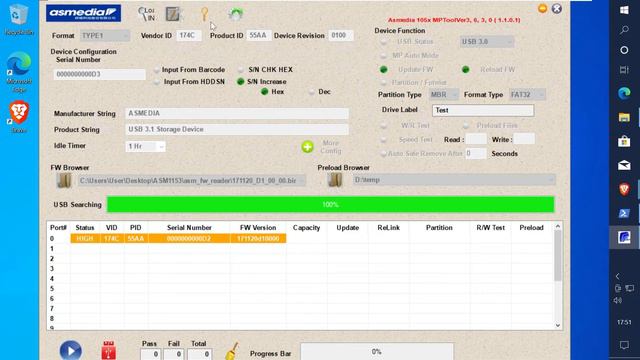This screenshot has height=360, width=640.
Task: Click the USB Searching green progress bar
Action: click(331, 204)
